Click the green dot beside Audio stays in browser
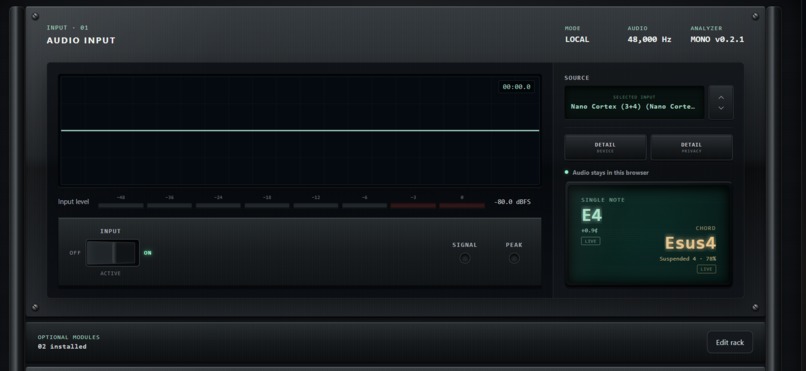 coord(566,172)
